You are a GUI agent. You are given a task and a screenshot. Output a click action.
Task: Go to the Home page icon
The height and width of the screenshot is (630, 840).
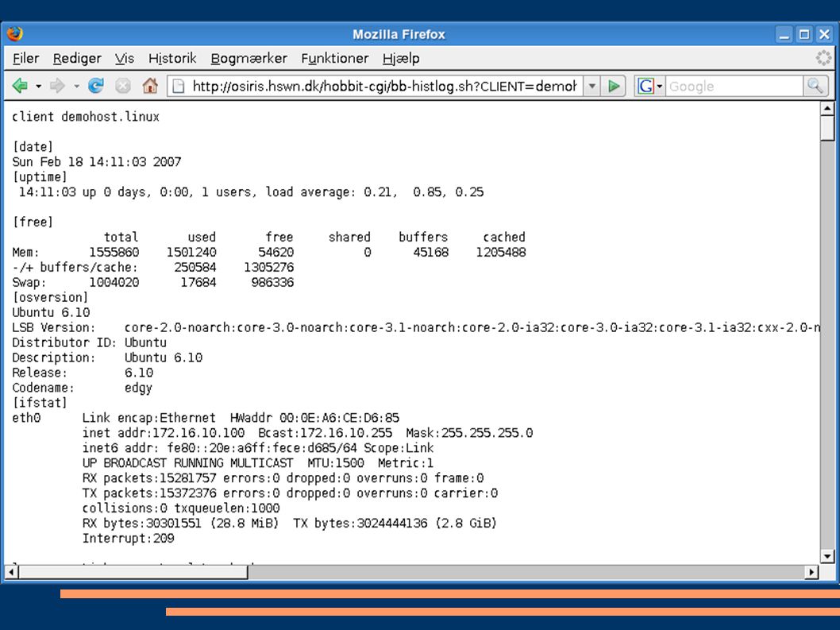tap(151, 86)
